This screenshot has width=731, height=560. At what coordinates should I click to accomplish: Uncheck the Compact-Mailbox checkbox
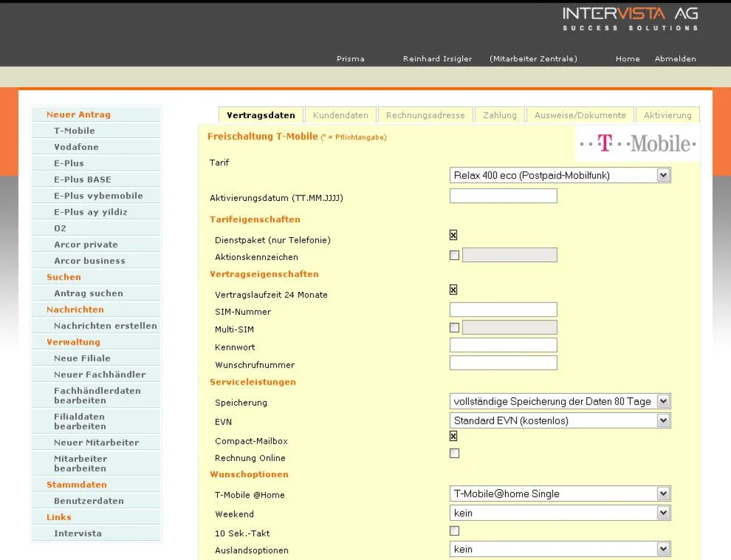coord(454,436)
